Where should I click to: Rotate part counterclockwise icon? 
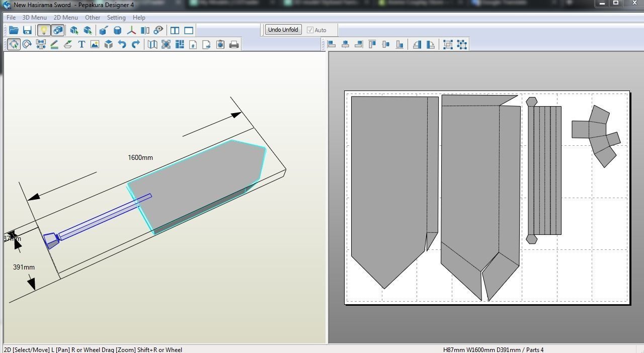[x=417, y=44]
